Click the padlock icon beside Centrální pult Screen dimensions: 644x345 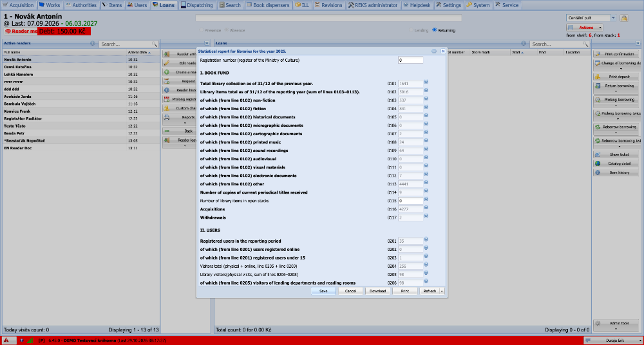coord(624,18)
